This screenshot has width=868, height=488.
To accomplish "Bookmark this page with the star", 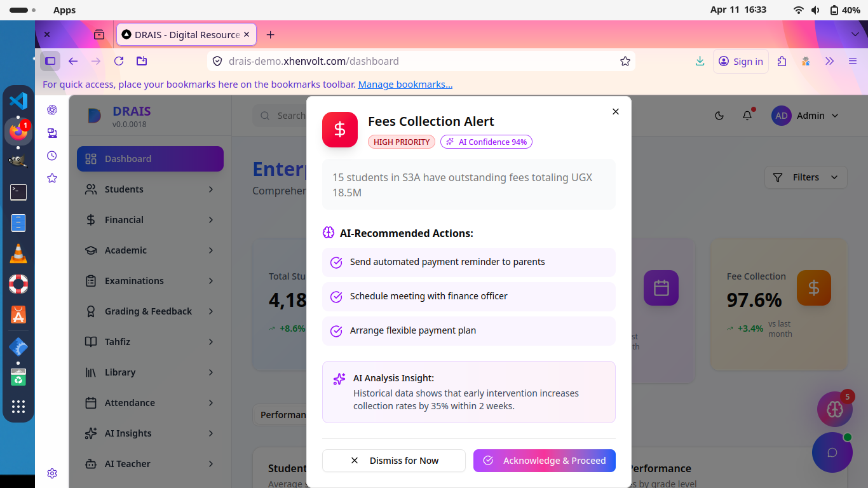I will click(x=625, y=61).
